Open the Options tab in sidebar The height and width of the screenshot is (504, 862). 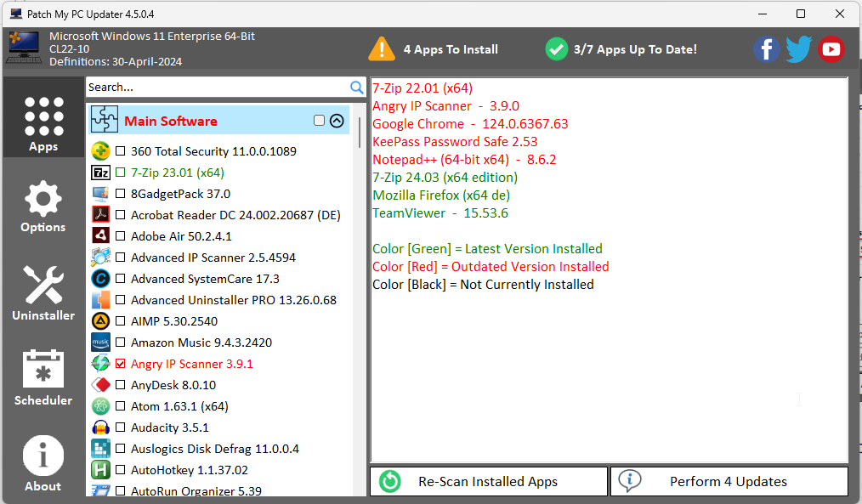pos(43,207)
